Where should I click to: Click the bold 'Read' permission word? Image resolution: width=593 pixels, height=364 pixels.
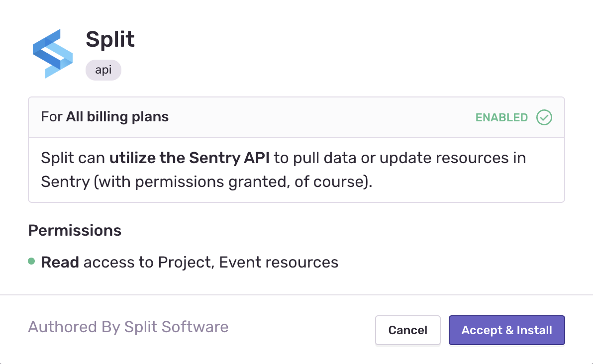click(x=60, y=262)
